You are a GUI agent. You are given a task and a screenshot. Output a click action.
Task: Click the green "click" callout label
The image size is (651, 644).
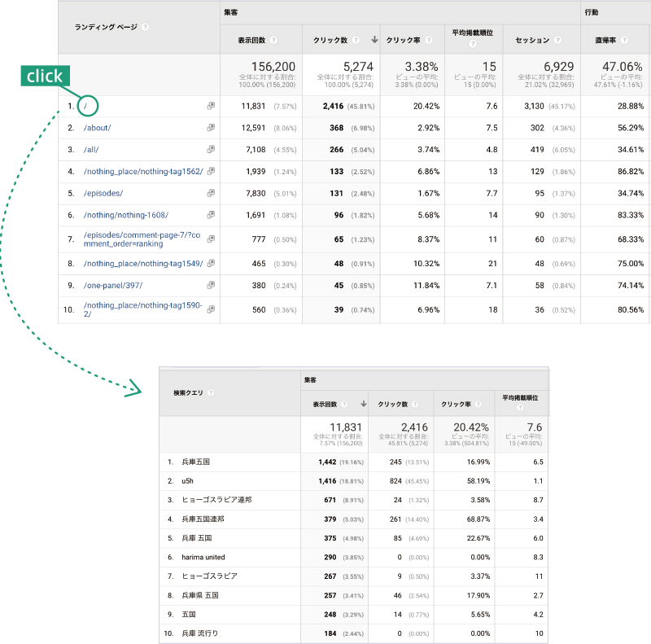(45, 77)
